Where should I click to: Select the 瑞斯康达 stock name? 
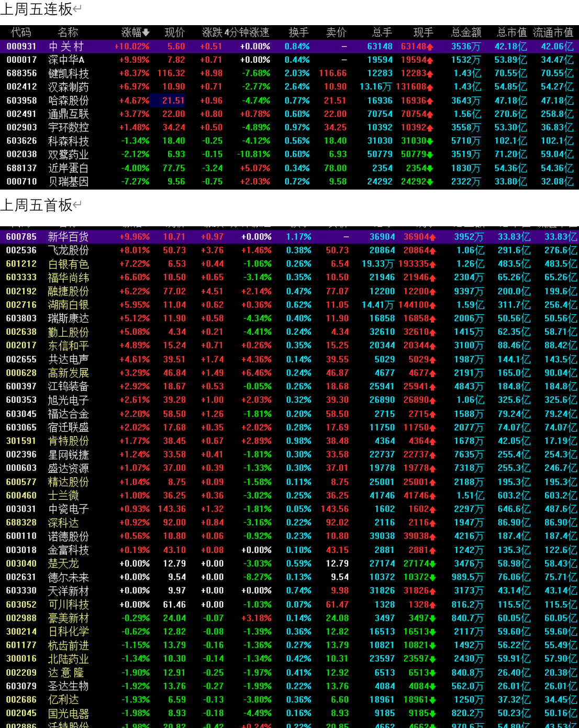coord(69,318)
